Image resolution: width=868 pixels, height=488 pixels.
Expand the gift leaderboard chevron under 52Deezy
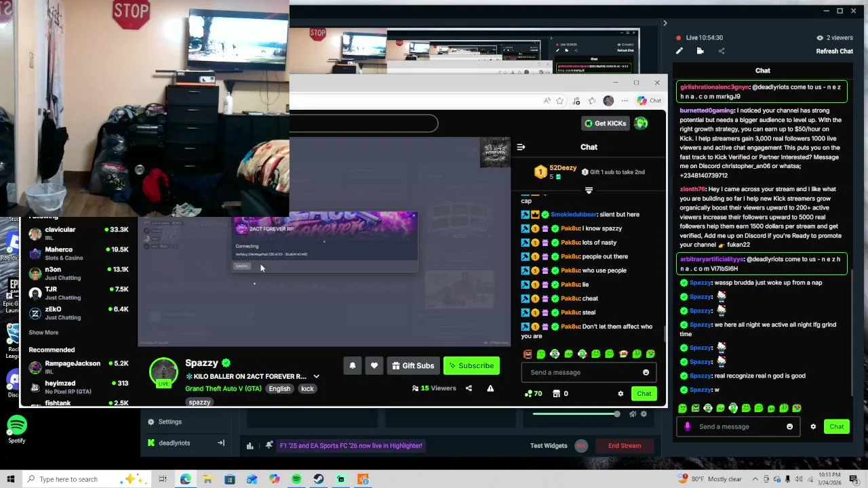pyautogui.click(x=589, y=190)
